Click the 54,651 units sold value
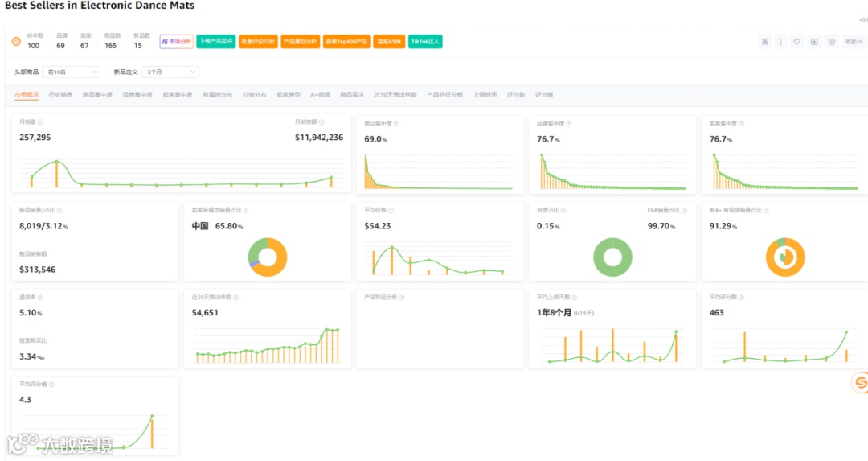The height and width of the screenshot is (461, 868). pos(205,312)
